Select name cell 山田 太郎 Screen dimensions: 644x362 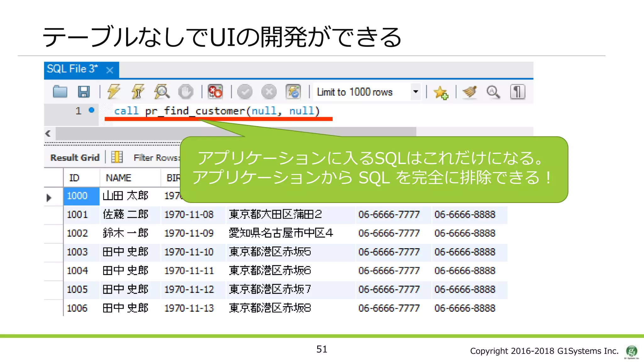[x=130, y=196]
